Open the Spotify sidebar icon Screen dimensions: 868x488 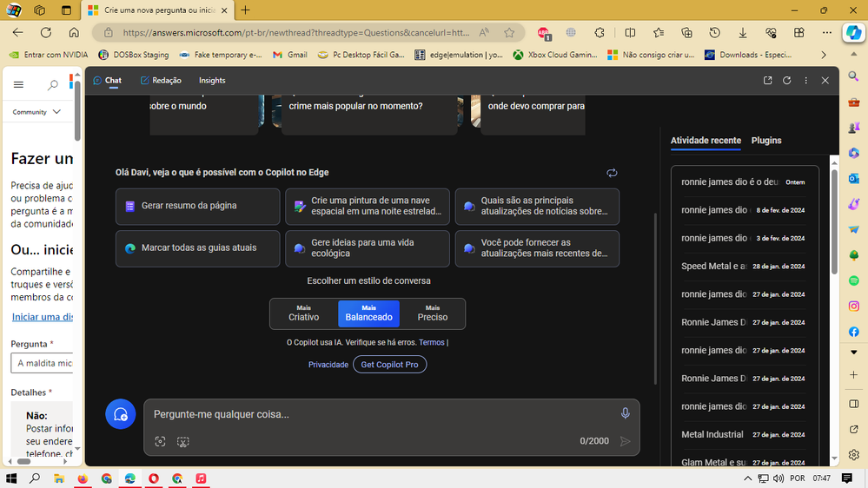pyautogui.click(x=853, y=280)
